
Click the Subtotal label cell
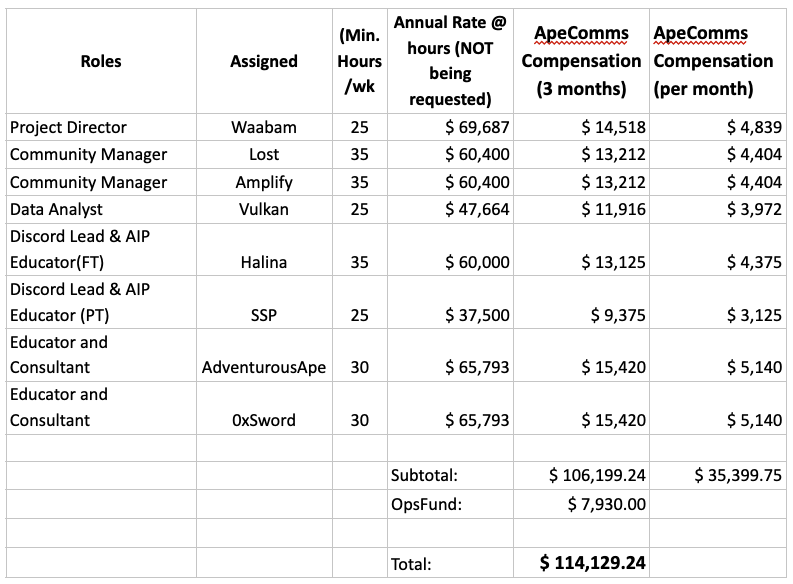[450, 475]
